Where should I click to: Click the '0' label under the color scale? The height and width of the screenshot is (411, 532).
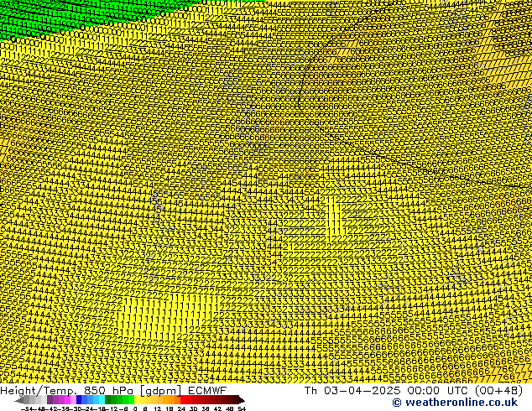135,409
